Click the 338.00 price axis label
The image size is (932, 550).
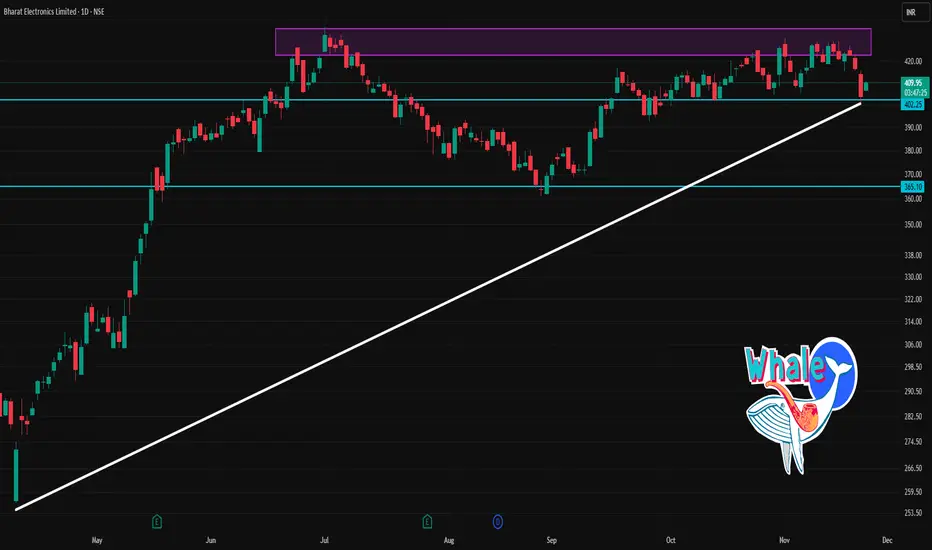[913, 255]
